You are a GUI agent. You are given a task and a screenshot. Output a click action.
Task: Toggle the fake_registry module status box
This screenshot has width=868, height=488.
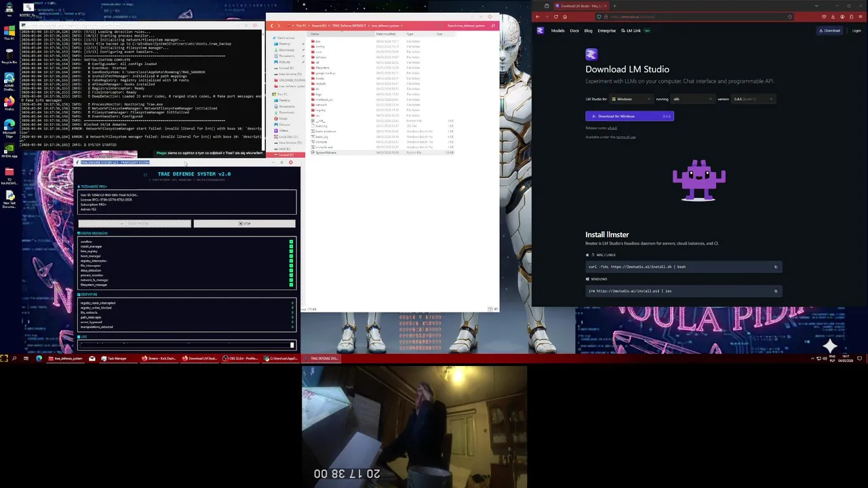[291, 251]
